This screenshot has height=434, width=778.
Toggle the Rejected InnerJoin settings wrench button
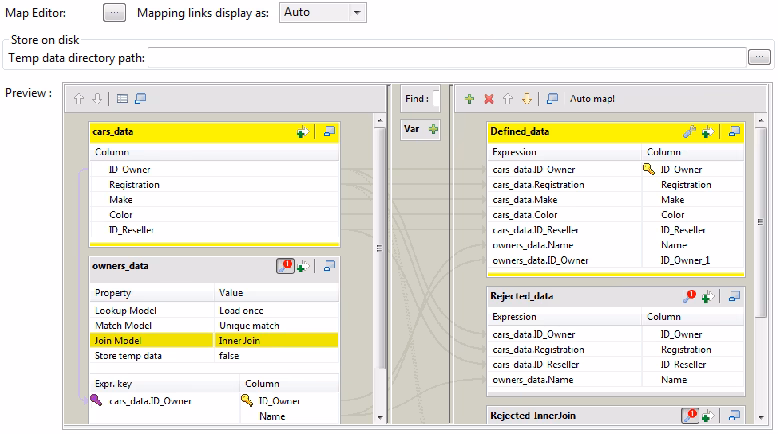(x=690, y=415)
